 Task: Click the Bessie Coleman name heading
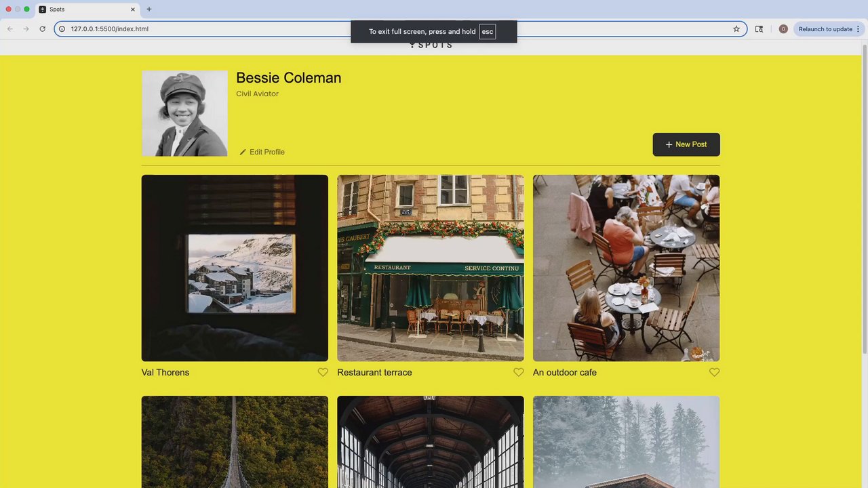coord(289,78)
